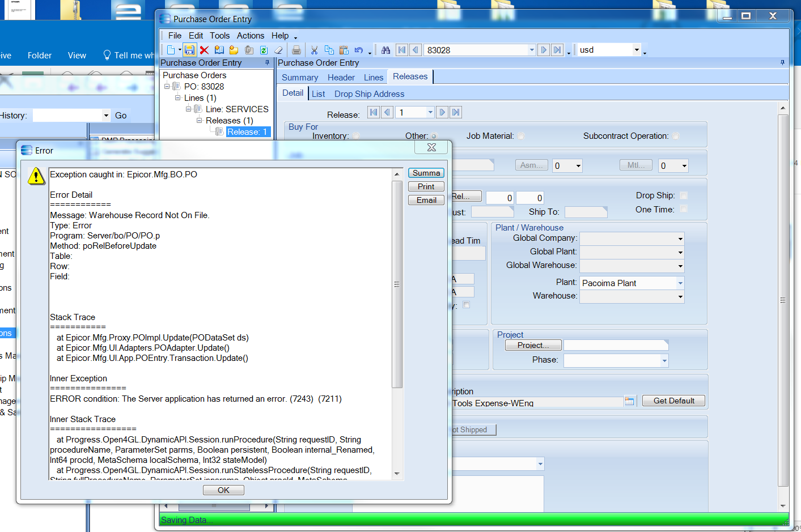Open the Release number dropdown
The width and height of the screenshot is (801, 532).
click(430, 112)
